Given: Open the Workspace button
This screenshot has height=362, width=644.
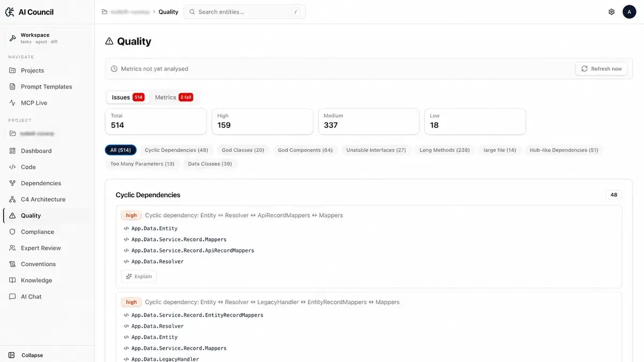Looking at the screenshot, I should point(47,38).
